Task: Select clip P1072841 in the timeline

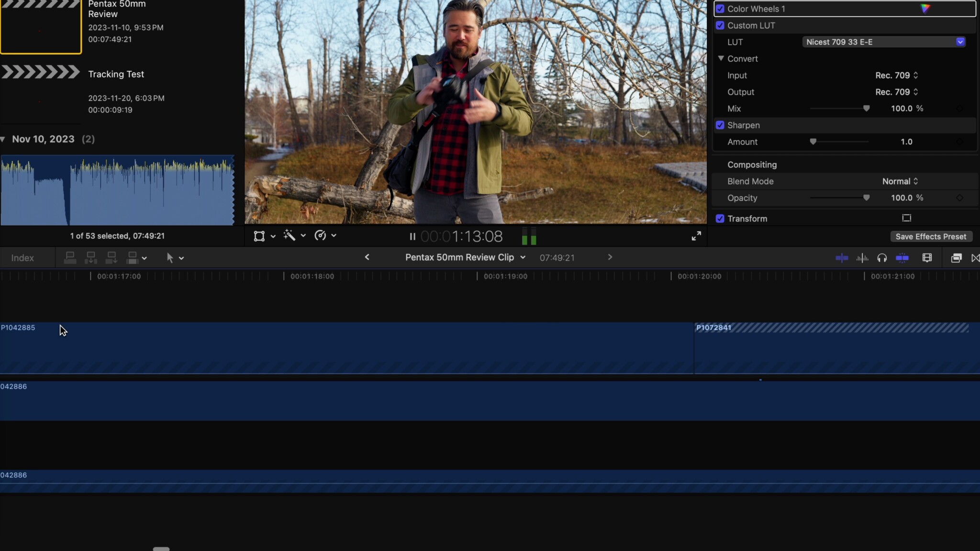Action: coord(837,348)
